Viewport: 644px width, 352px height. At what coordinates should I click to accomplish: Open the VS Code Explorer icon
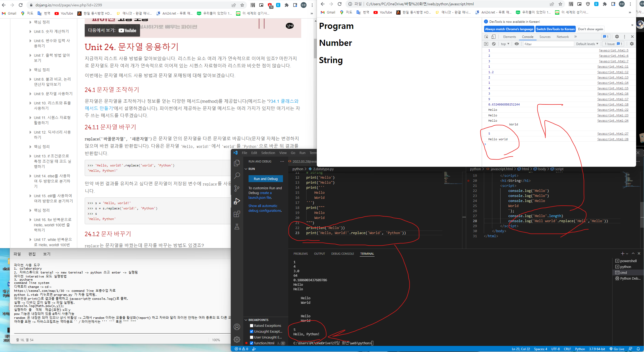[x=237, y=163]
